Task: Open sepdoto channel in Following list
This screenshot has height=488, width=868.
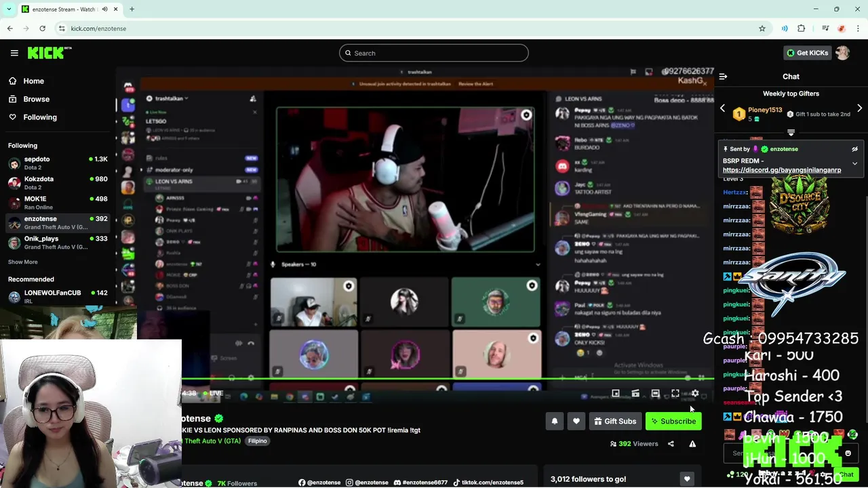Action: click(58, 163)
